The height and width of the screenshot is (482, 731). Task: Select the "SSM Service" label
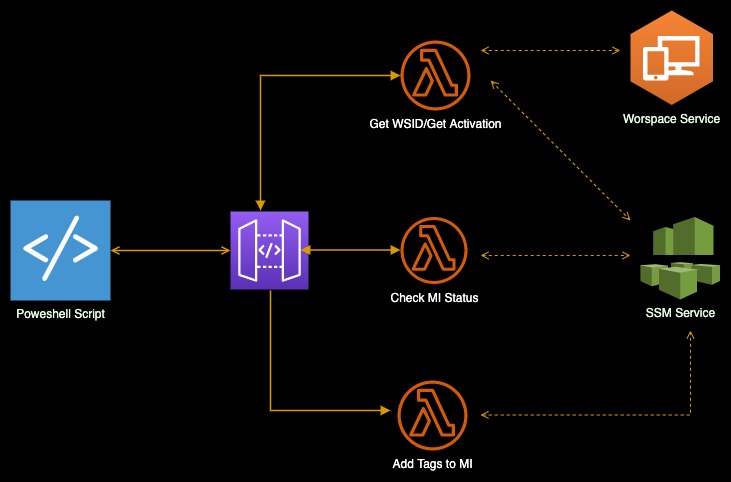click(x=680, y=313)
